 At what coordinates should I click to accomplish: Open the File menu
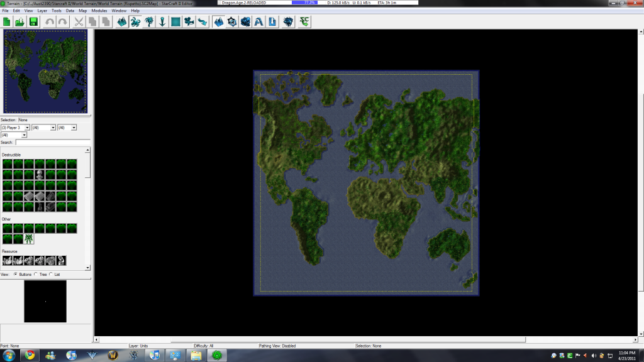(x=5, y=11)
